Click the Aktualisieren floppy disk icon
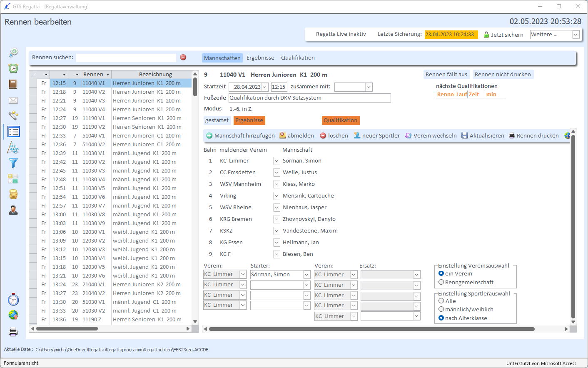Image resolution: width=588 pixels, height=368 pixels. [x=465, y=135]
